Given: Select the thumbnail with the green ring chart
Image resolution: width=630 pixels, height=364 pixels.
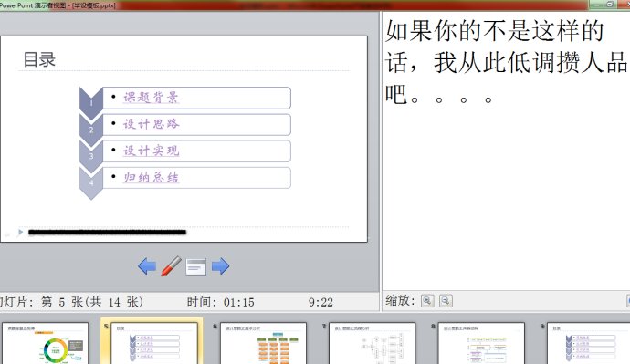Looking at the screenshot, I should tap(45, 343).
